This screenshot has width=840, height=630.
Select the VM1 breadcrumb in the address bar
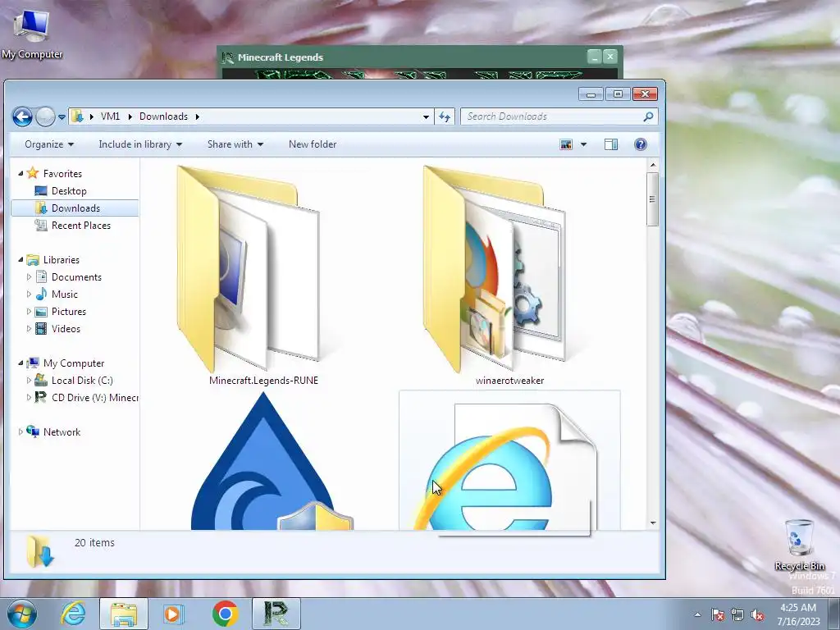[x=111, y=116]
